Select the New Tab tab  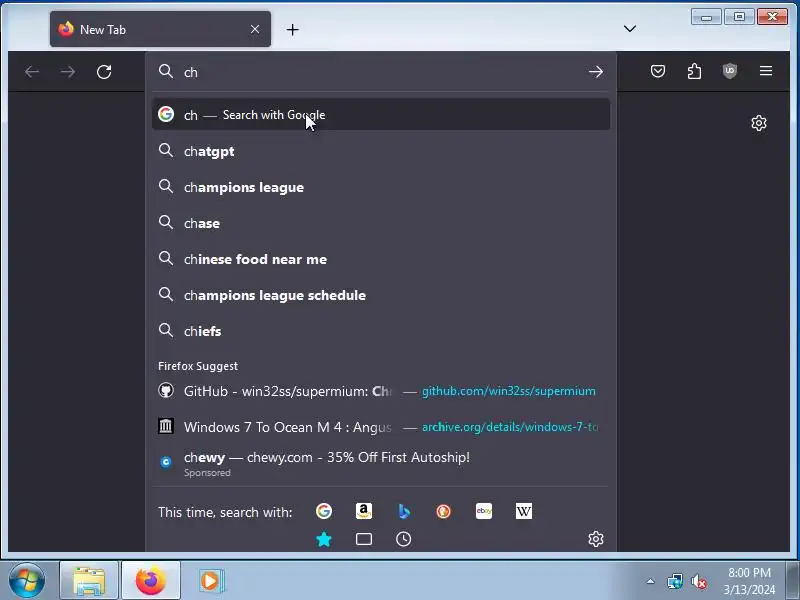point(160,29)
